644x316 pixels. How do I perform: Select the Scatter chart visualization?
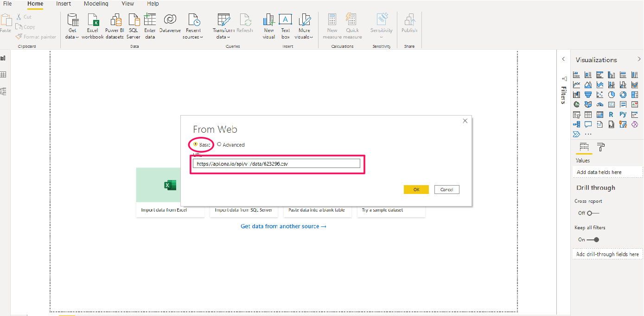click(600, 95)
